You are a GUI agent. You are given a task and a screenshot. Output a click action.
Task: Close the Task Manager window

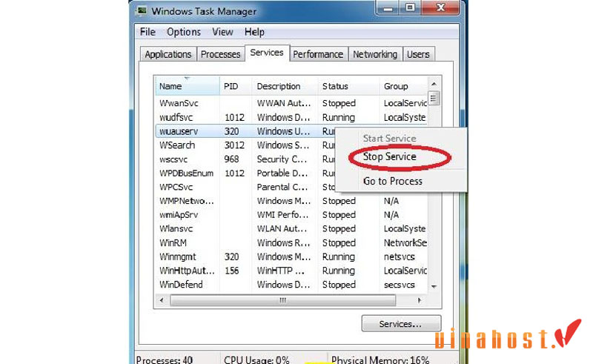point(440,7)
